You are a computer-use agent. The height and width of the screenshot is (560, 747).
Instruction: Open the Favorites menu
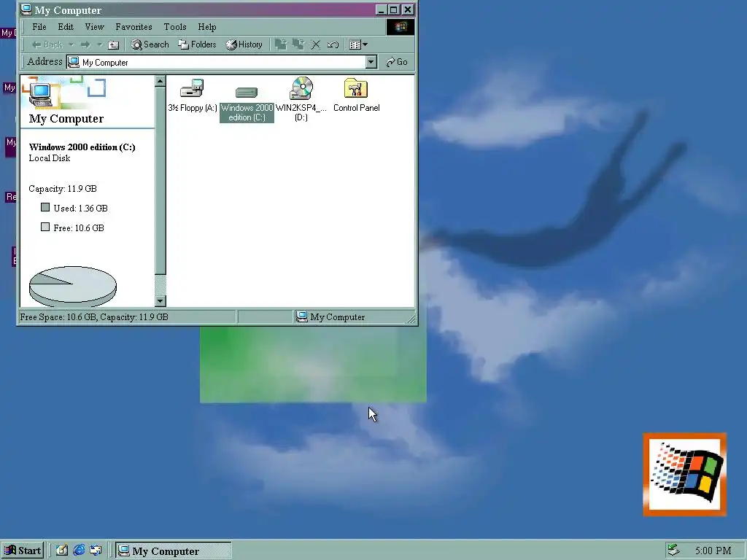point(133,27)
